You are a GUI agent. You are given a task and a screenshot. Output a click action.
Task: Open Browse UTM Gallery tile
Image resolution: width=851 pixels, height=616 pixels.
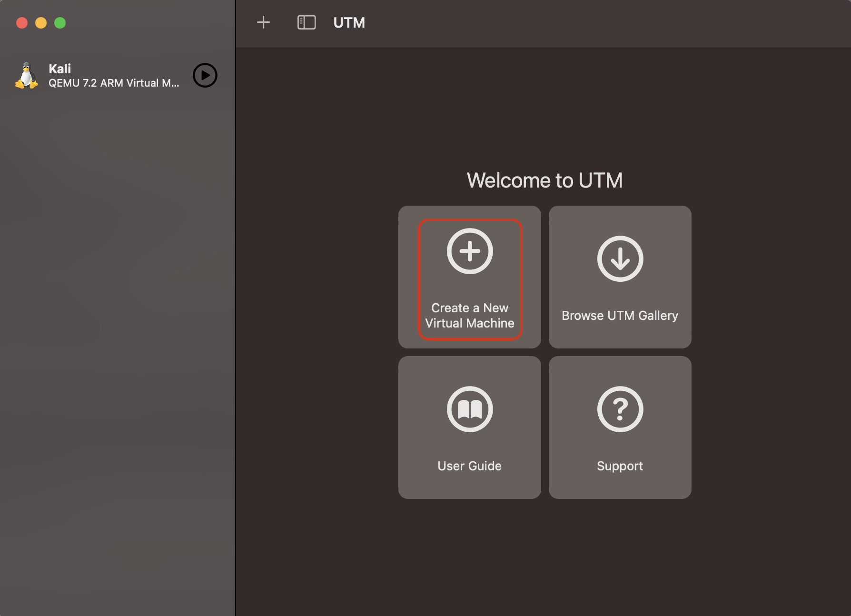[x=620, y=277]
